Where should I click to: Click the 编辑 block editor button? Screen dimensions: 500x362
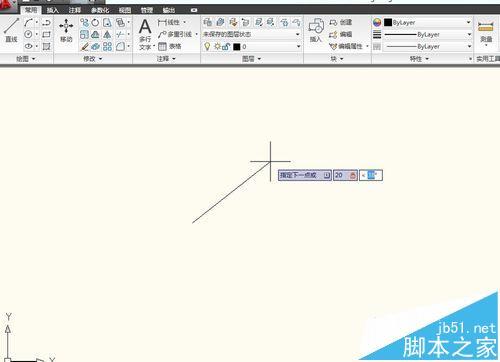tap(340, 34)
